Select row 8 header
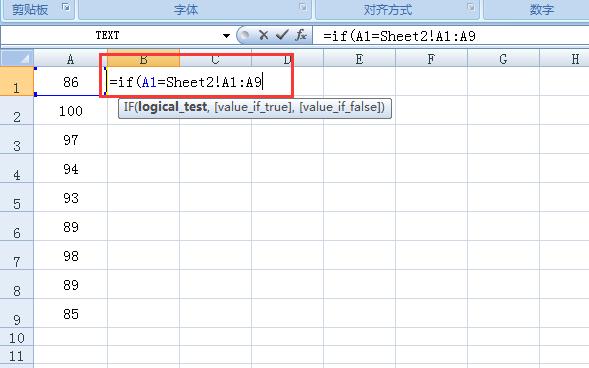 [17, 284]
